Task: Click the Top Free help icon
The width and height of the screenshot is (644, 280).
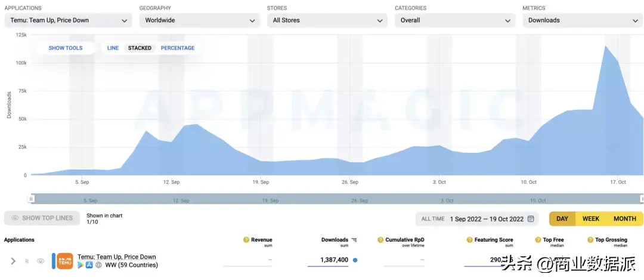Action: click(538, 240)
